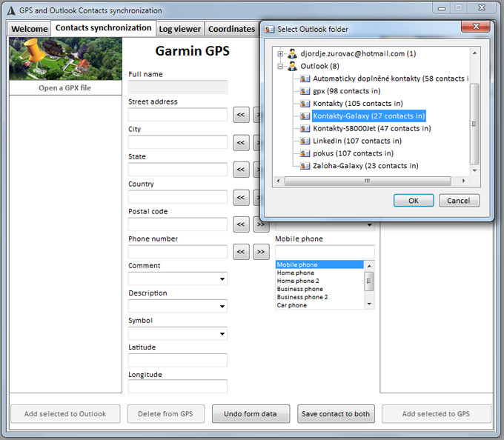This screenshot has height=440, width=504.
Task: Click the contact card icon beside Automaticky doplněné kontakty
Action: [x=305, y=79]
